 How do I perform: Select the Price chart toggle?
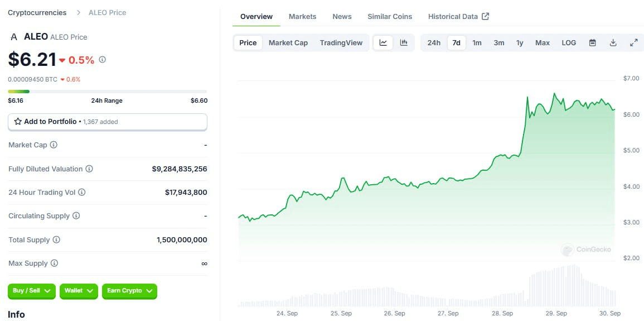(x=248, y=43)
